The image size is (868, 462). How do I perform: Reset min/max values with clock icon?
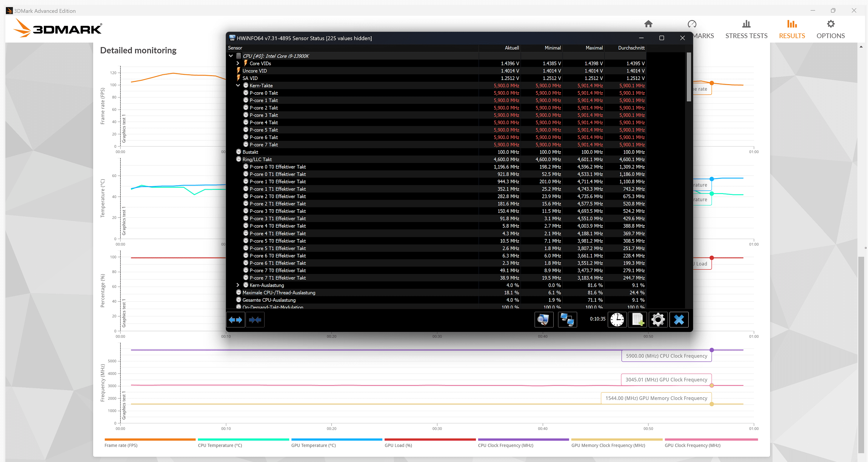coord(617,319)
